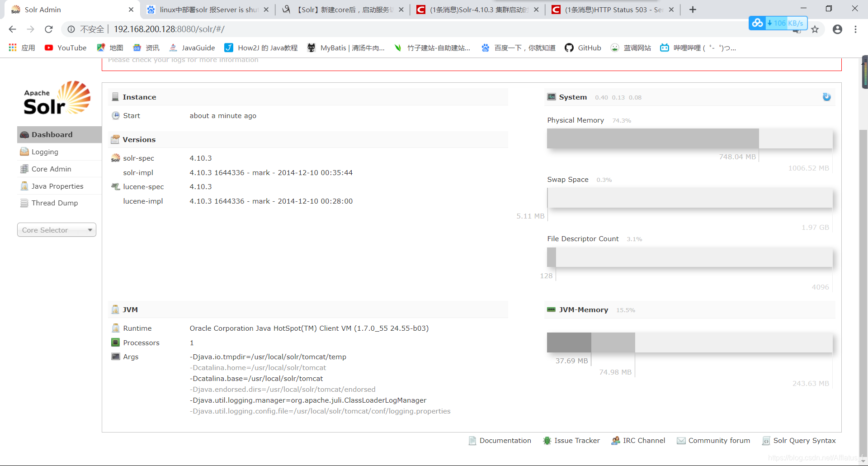Viewport: 868px width, 466px height.
Task: Refresh the System statistics icon
Action: 826,97
